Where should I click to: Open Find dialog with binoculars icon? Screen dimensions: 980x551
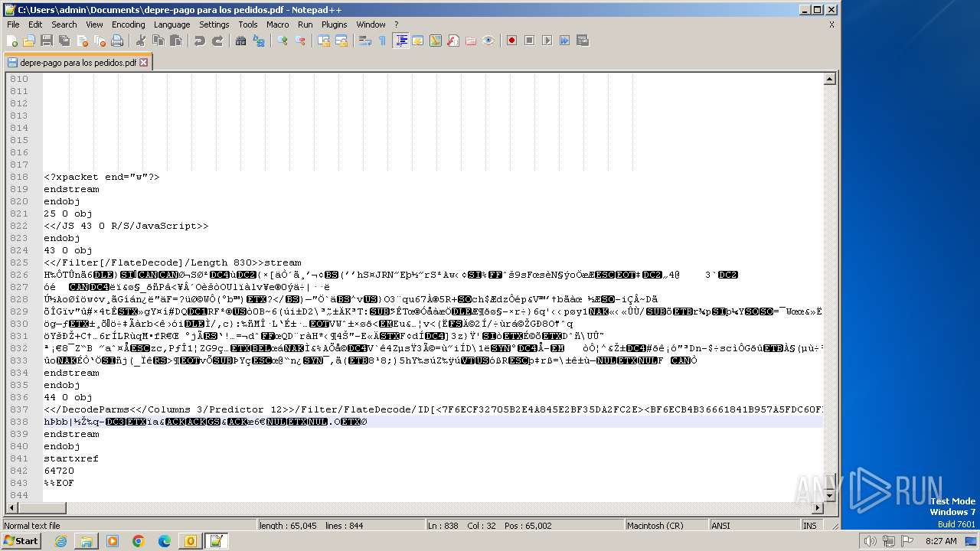click(240, 41)
